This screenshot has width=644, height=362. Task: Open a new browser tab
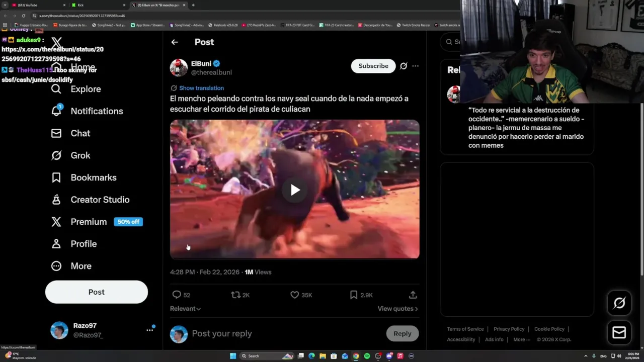click(193, 5)
